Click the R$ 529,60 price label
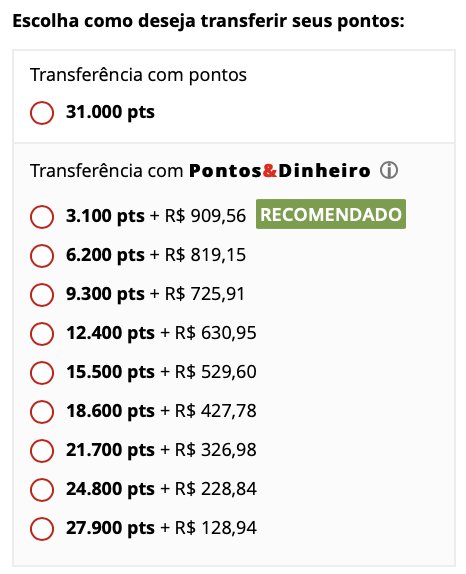Viewport: 466px width, 574px height. click(x=216, y=372)
